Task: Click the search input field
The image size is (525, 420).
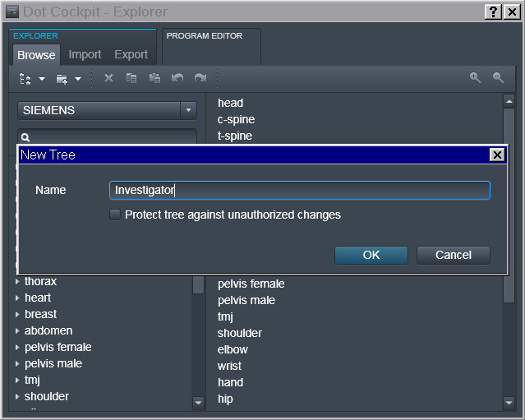Action: point(107,137)
